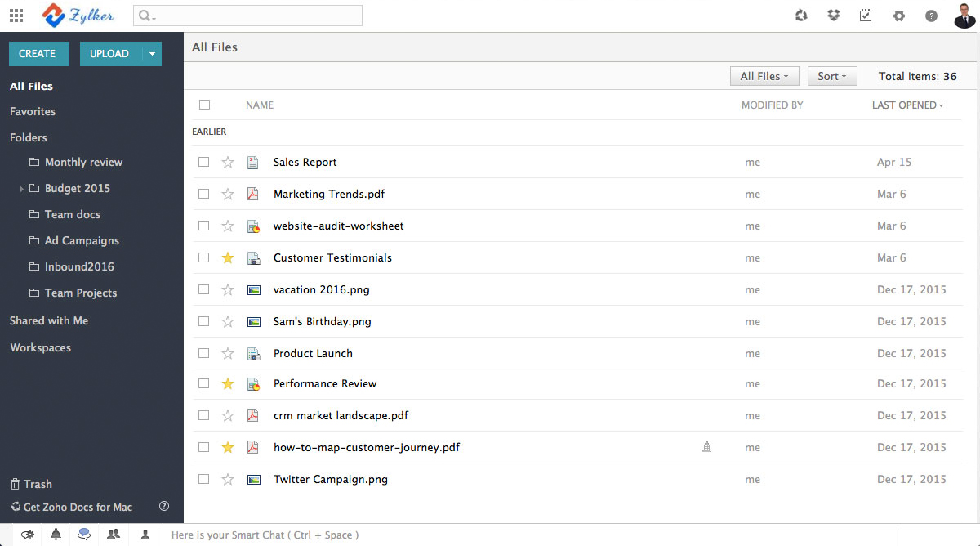Click the Dropbox icon in top bar
The width and height of the screenshot is (980, 546).
(x=833, y=16)
